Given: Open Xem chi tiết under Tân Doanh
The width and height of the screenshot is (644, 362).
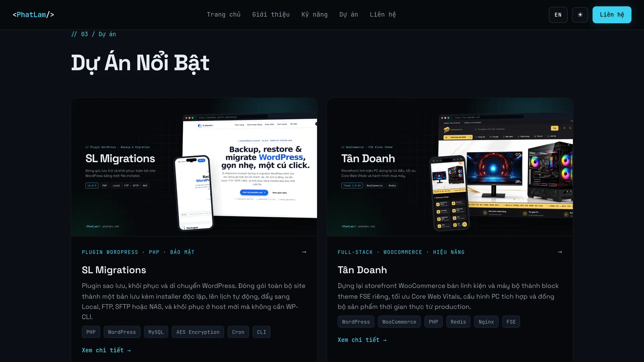Looking at the screenshot, I should pos(362,340).
